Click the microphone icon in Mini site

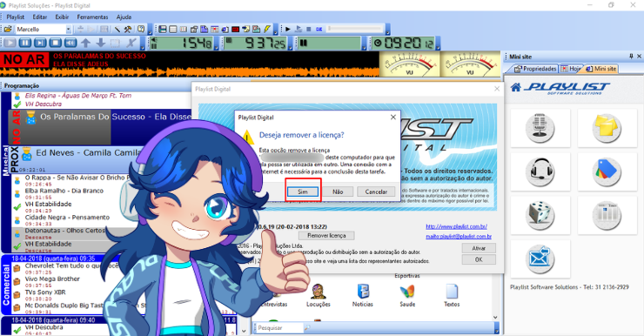point(540,128)
